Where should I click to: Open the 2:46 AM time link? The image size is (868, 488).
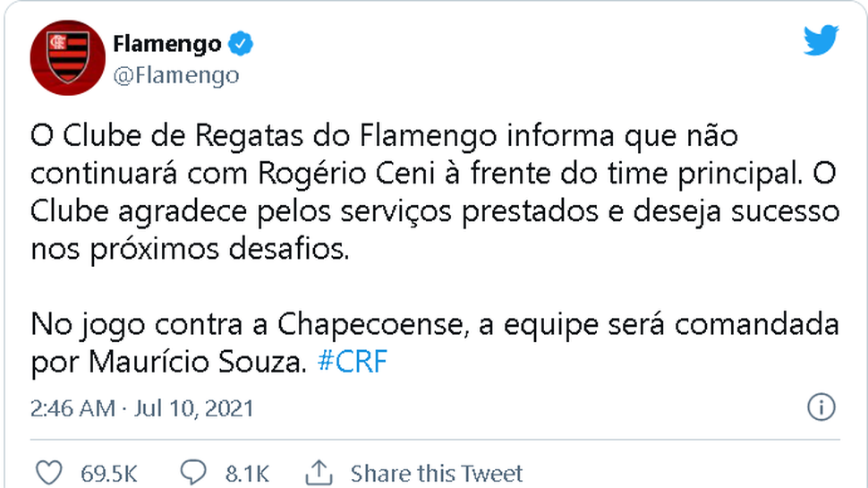73,409
